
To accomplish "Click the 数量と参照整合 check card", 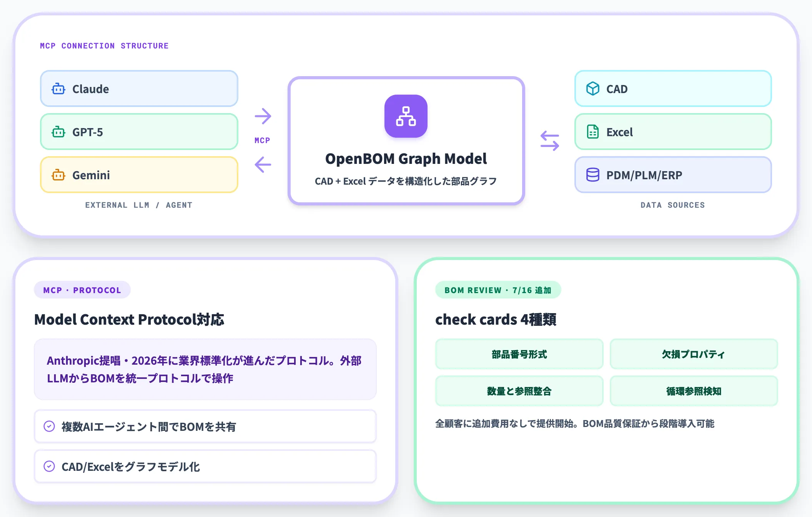I will (x=519, y=391).
